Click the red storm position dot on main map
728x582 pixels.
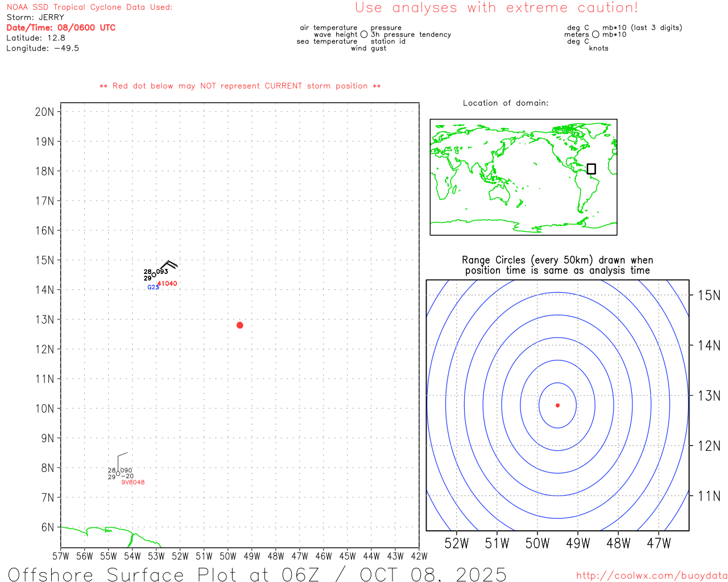pos(239,325)
